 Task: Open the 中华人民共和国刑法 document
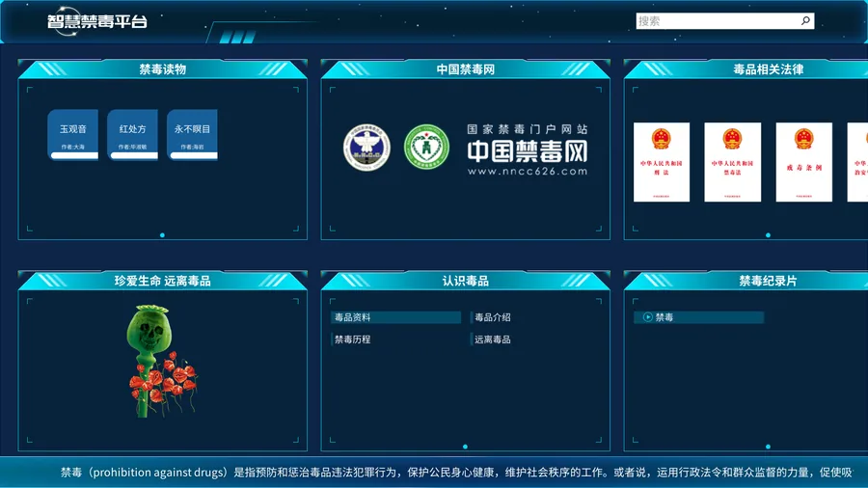coord(662,162)
